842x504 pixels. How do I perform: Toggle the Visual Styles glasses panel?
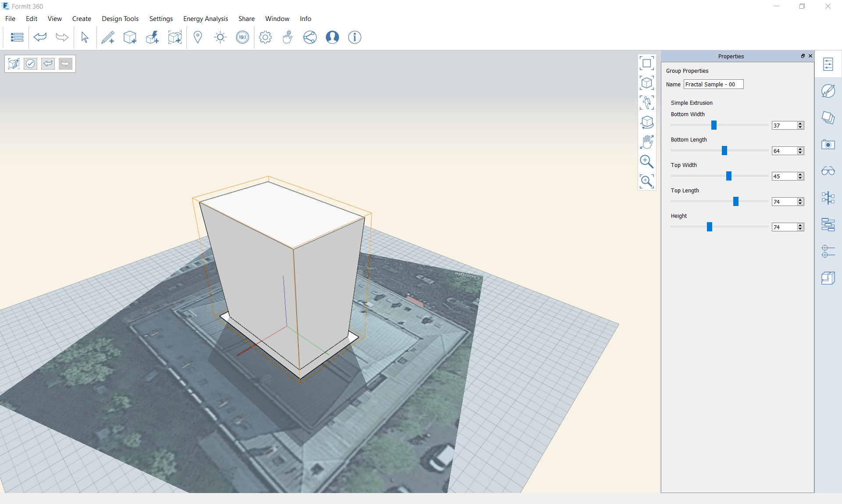coord(828,171)
